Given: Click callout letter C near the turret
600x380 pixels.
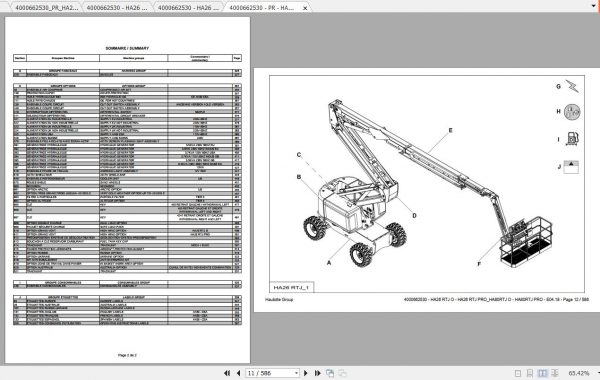Looking at the screenshot, I should click(x=299, y=155).
